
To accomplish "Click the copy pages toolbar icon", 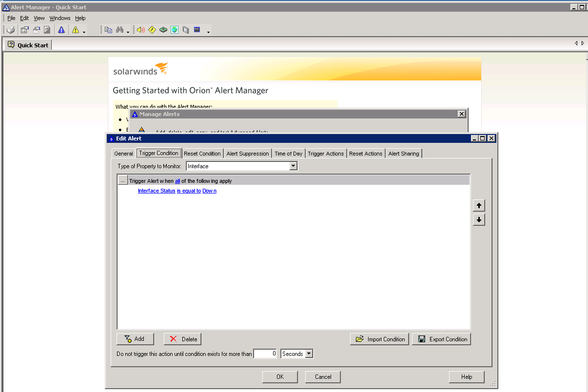I will point(108,30).
